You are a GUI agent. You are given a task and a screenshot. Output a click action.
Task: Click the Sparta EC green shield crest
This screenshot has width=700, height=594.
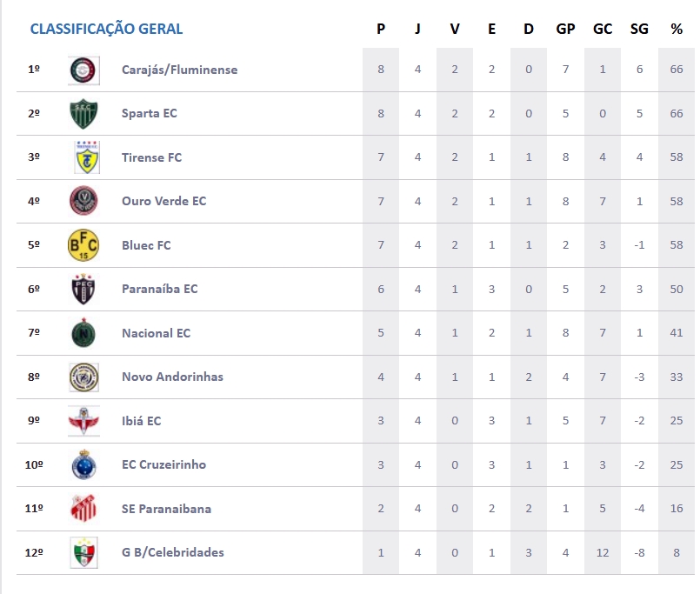[x=84, y=114]
